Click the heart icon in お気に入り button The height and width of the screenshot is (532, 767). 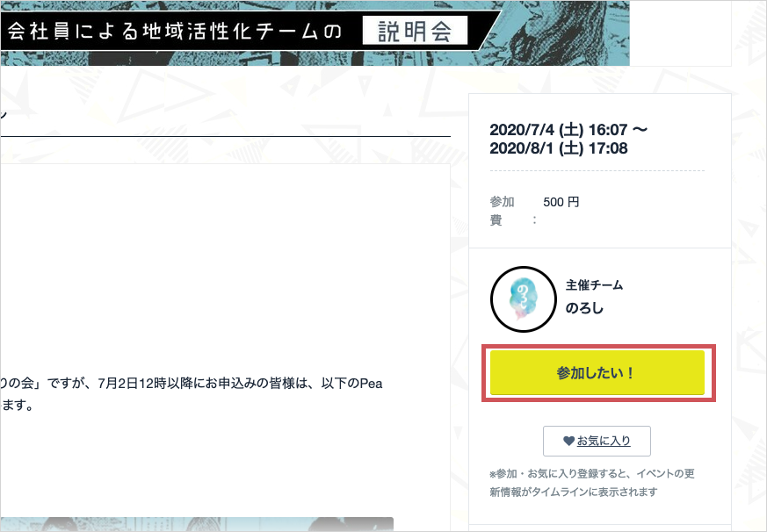(568, 441)
